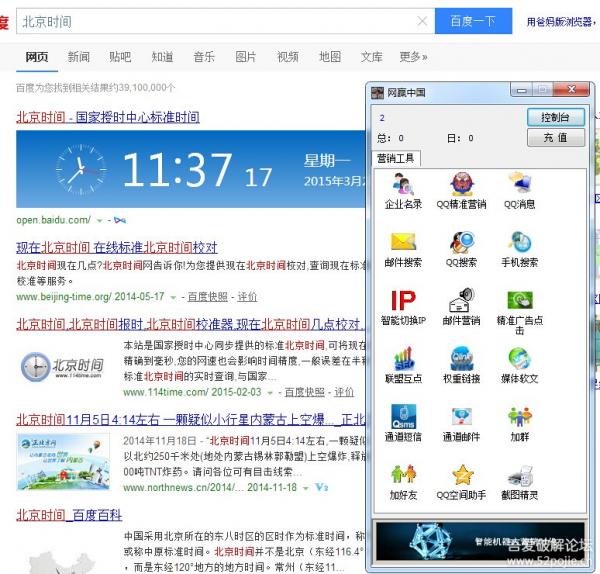This screenshot has width=600, height=574.
Task: Expand dropdown arrow next to open.baidu.com
Action: 99,221
